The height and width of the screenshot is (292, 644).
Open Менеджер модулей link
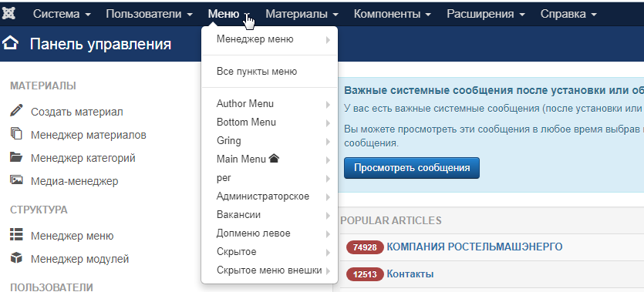[79, 259]
